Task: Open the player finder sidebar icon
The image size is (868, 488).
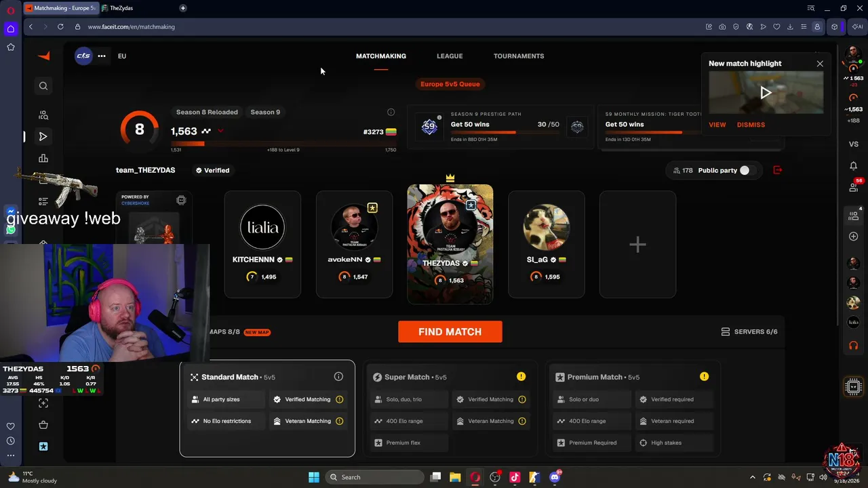Action: (x=43, y=115)
